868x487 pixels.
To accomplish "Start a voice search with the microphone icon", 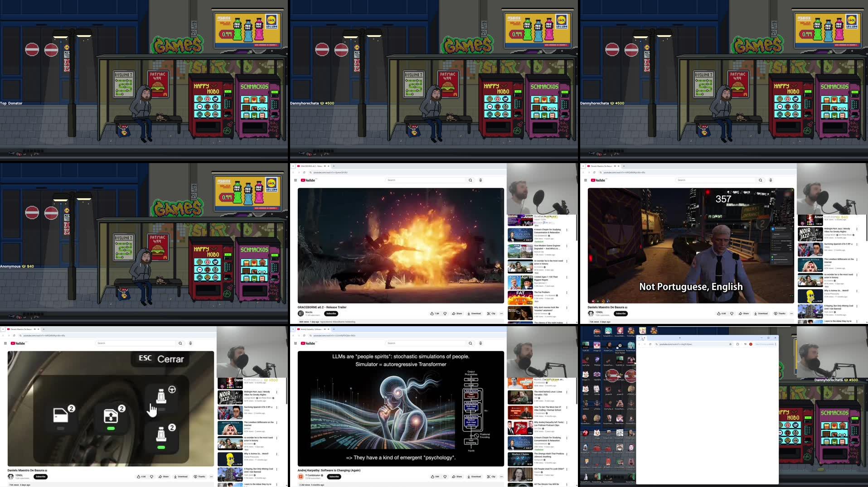I will (480, 180).
